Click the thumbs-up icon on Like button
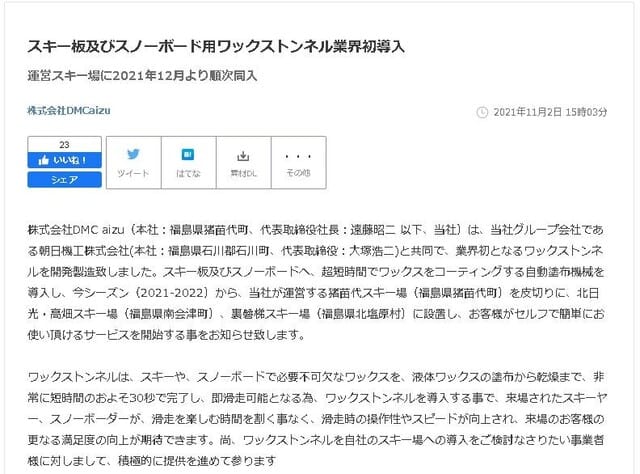This screenshot has height=474, width=640. (46, 160)
